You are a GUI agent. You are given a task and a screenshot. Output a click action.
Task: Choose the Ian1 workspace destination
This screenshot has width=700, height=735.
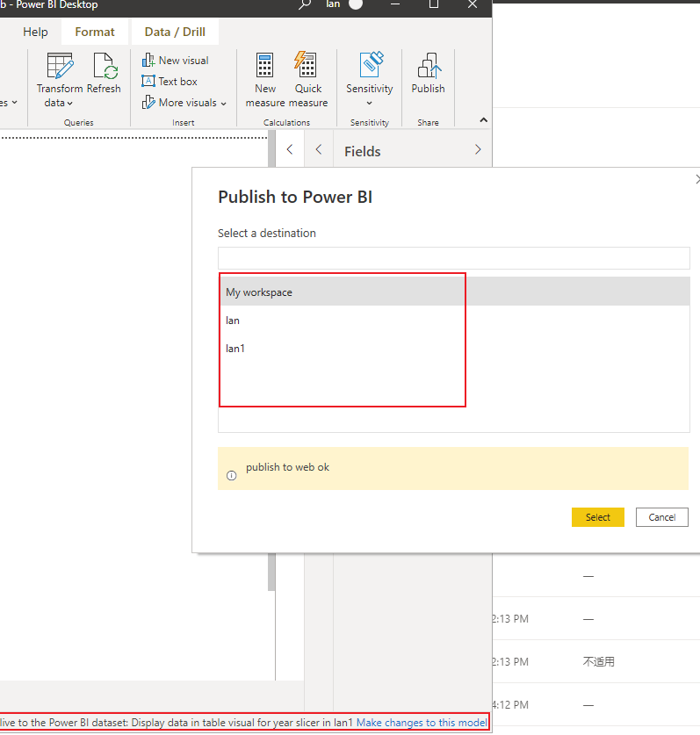pyautogui.click(x=454, y=349)
